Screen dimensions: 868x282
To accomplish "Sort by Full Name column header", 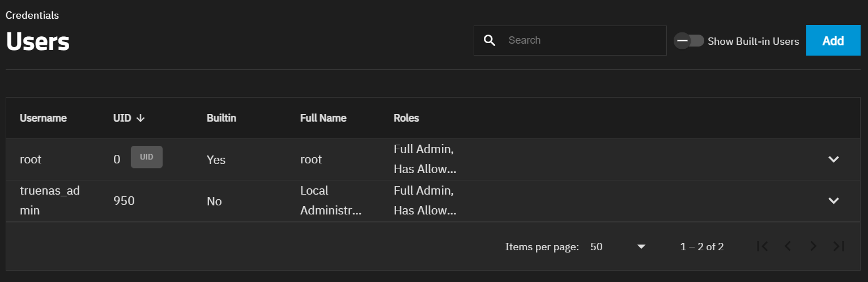I will click(324, 118).
